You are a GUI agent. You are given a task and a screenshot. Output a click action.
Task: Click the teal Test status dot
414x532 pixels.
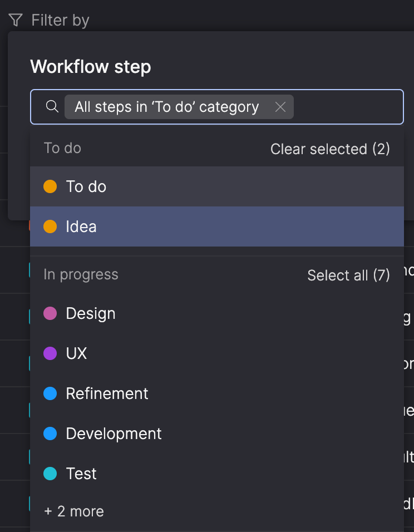[50, 474]
